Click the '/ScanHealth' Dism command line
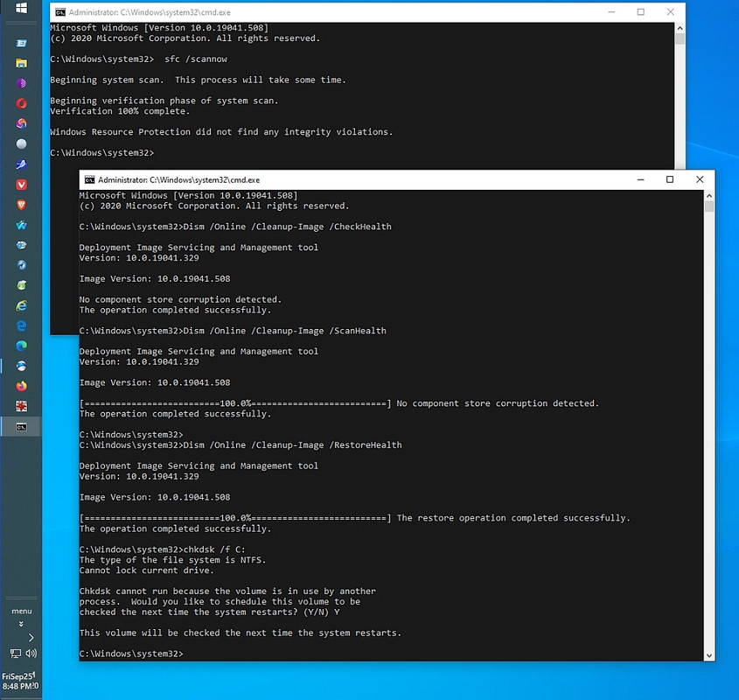The height and width of the screenshot is (700, 739). pos(233,331)
